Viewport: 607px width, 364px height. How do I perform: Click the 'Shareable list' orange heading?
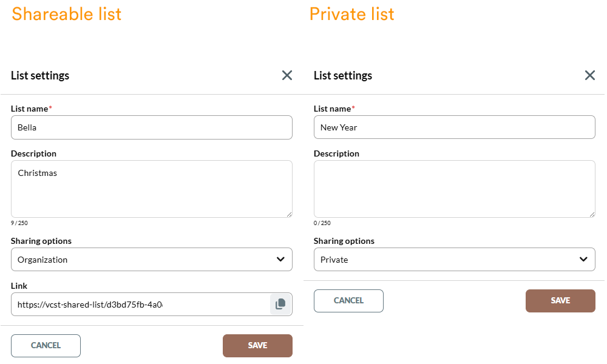(x=67, y=14)
